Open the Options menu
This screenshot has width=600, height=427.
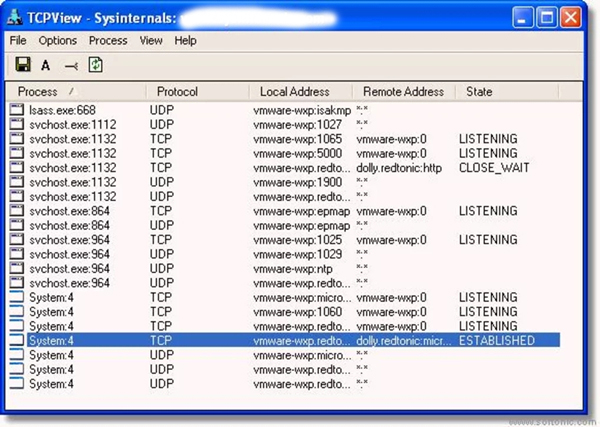click(58, 41)
